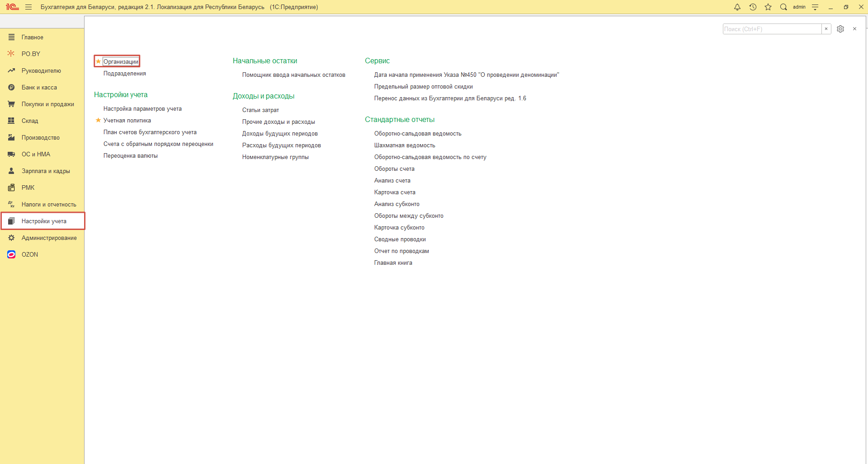The width and height of the screenshot is (868, 464).
Task: Click the Зарплата и кадры person icon
Action: tap(11, 171)
